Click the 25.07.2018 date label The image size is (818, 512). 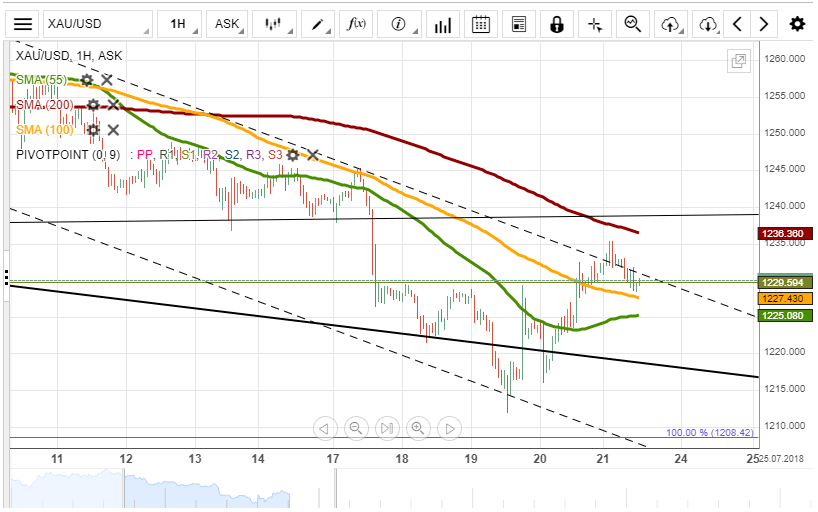781,459
